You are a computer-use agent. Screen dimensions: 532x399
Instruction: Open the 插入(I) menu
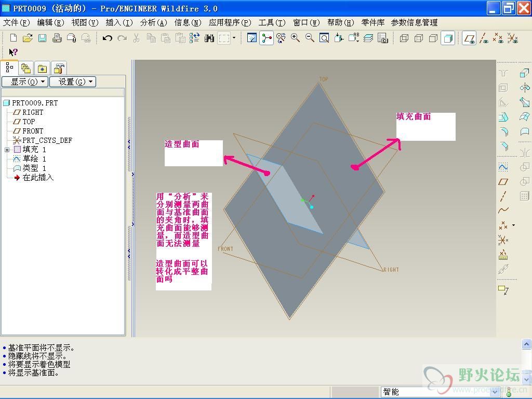(x=119, y=23)
